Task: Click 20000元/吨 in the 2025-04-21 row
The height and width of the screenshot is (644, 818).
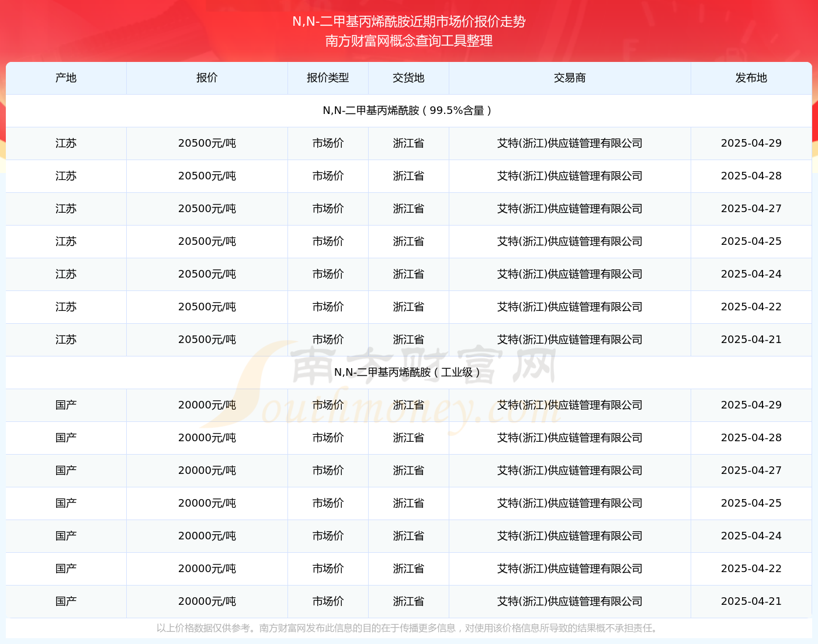Action: pyautogui.click(x=207, y=601)
